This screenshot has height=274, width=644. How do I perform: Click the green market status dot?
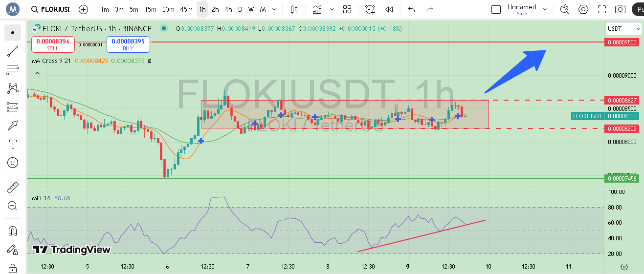164,29
